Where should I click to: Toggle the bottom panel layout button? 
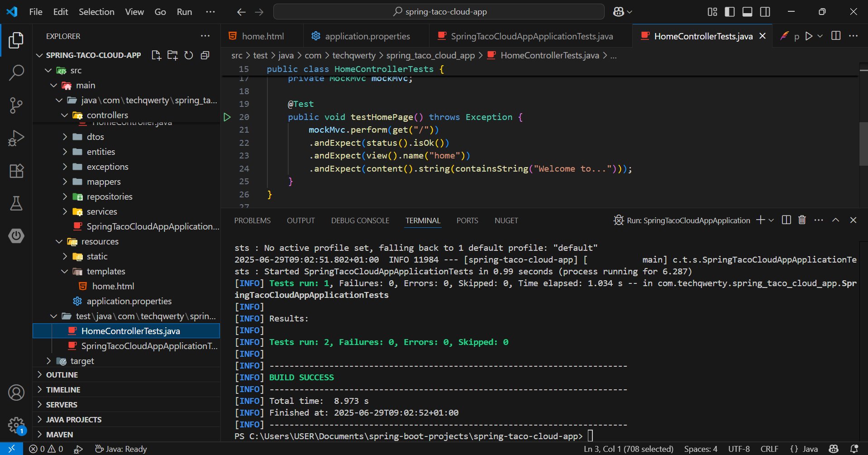(747, 12)
